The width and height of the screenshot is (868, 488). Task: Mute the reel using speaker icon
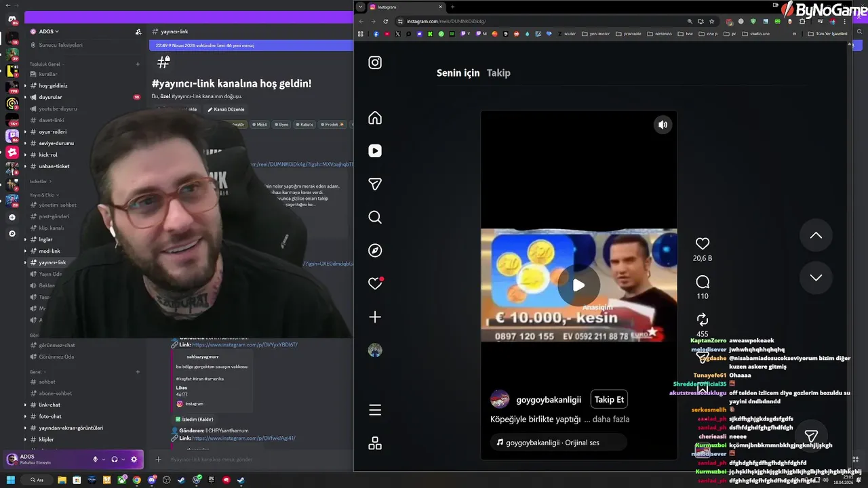coord(663,125)
